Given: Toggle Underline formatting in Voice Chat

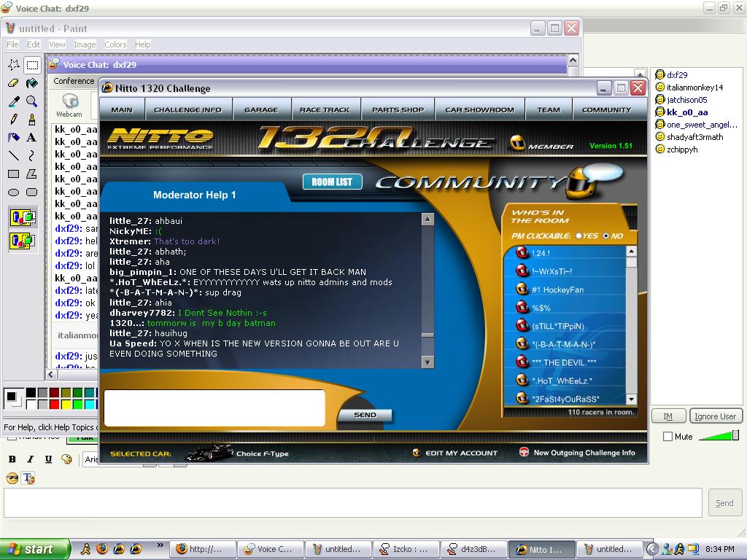Looking at the screenshot, I should (x=48, y=459).
